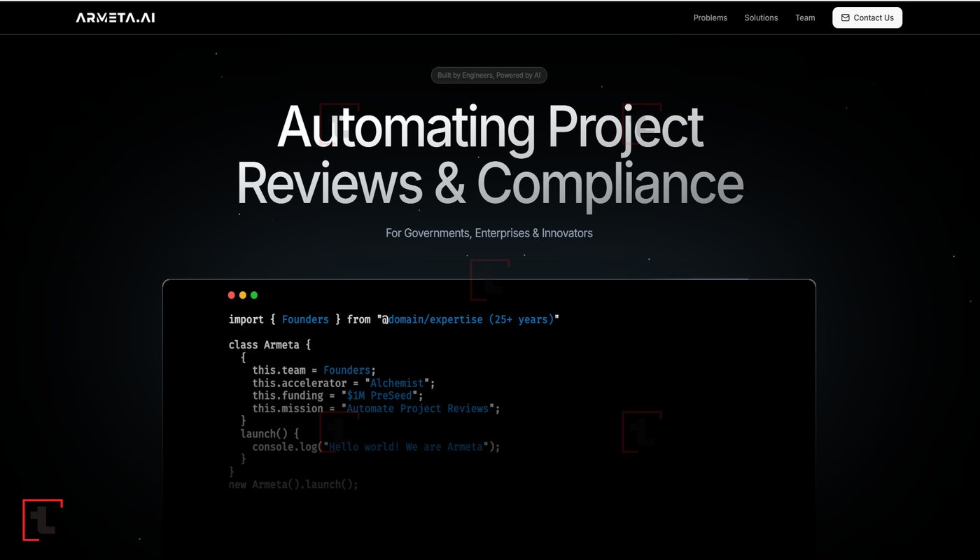980x560 pixels.
Task: Click the faint red bracket watermark above code window
Action: coord(489,279)
